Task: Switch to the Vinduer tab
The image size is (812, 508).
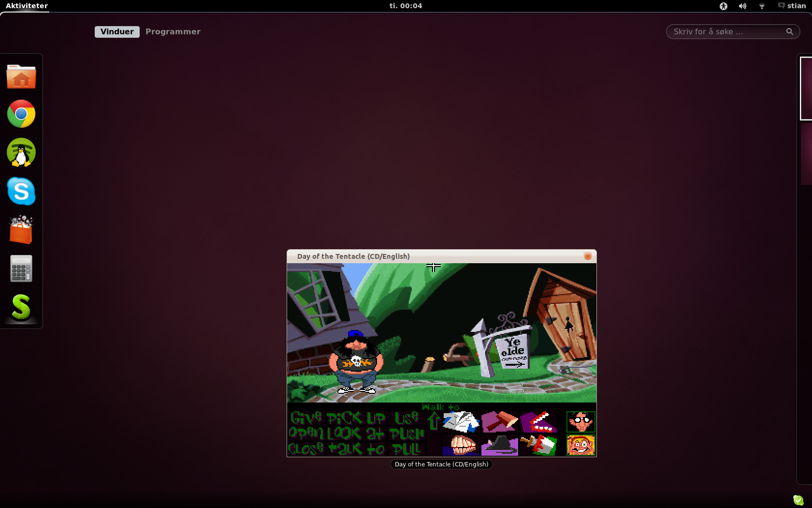Action: [117, 31]
